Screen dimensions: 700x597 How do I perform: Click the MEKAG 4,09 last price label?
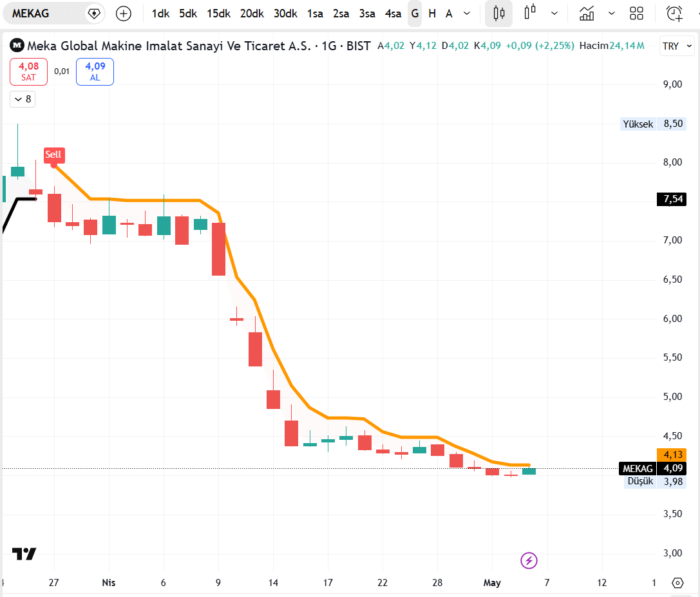click(x=653, y=468)
